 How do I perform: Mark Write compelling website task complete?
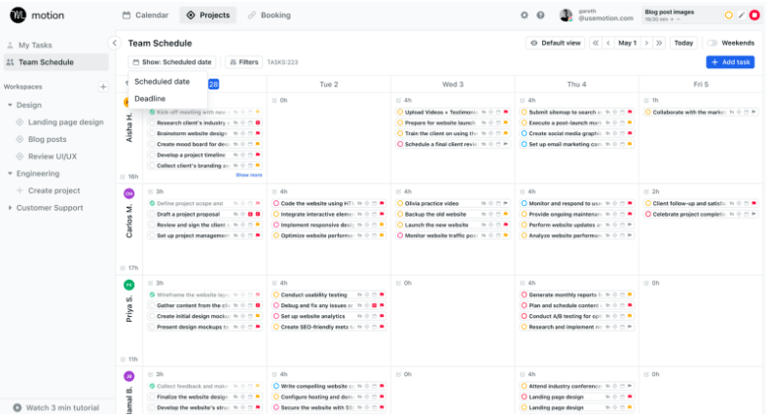pyautogui.click(x=276, y=386)
